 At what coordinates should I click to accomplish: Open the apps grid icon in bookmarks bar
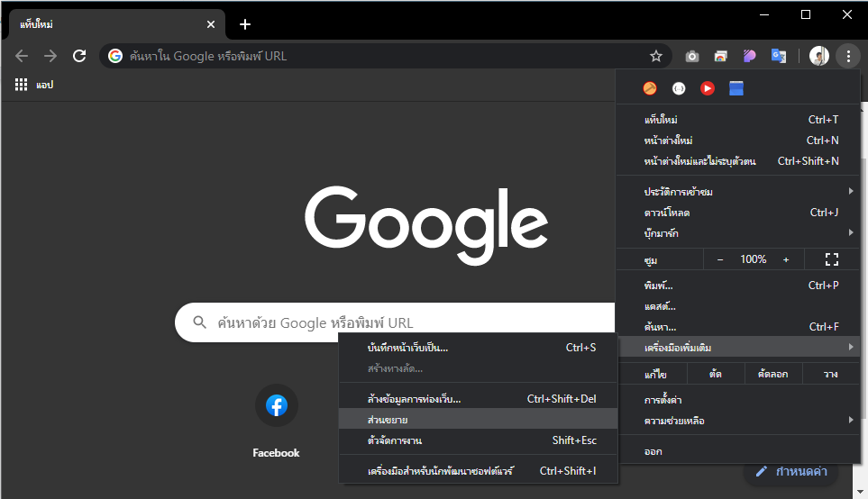tap(21, 85)
